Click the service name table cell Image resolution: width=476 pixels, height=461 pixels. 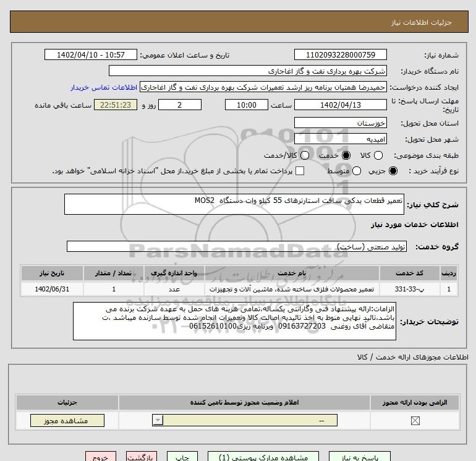tap(292, 289)
